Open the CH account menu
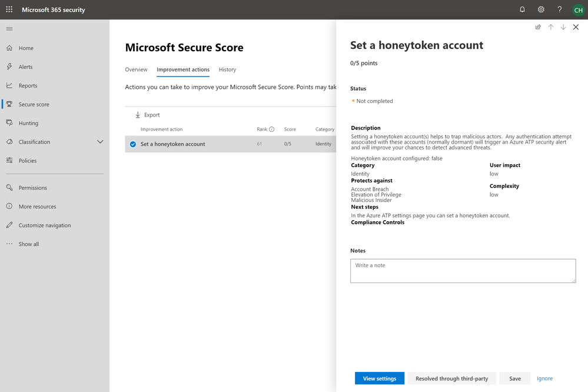The width and height of the screenshot is (588, 392). (577, 9)
